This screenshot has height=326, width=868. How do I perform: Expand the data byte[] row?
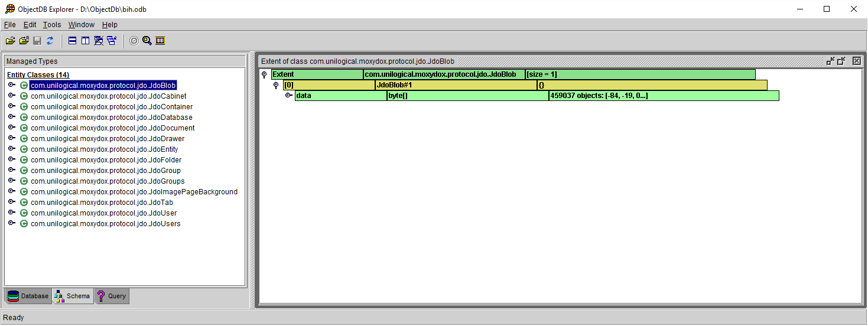point(289,96)
